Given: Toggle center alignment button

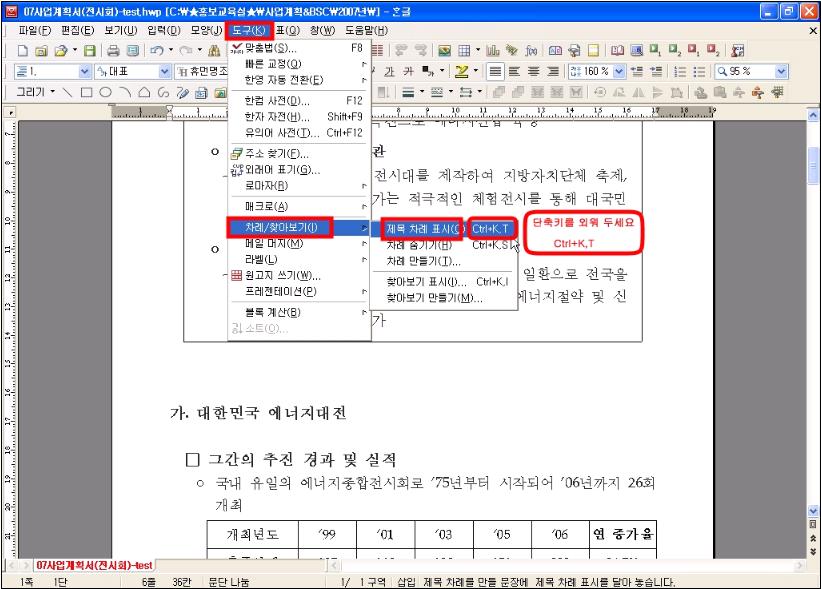Looking at the screenshot, I should [534, 71].
